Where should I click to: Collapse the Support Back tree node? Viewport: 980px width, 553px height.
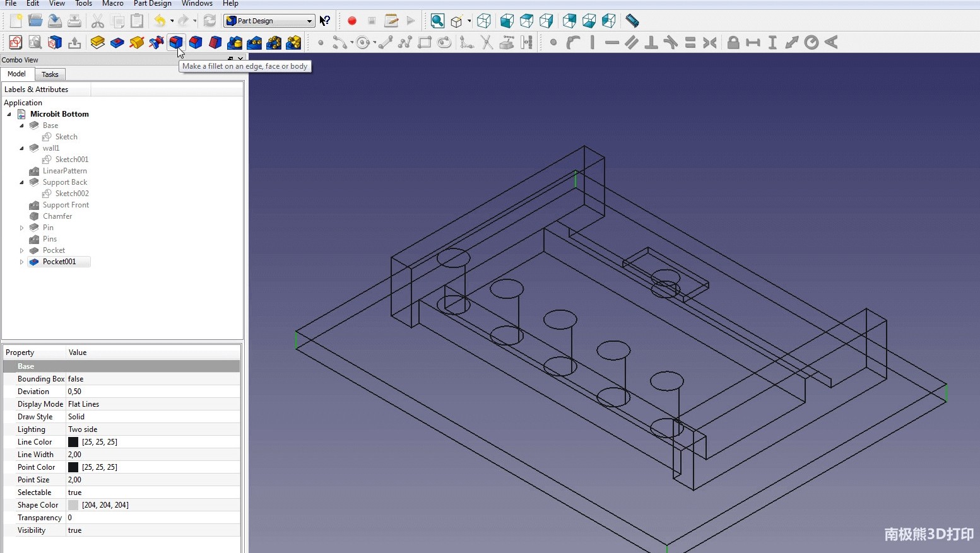(x=21, y=182)
